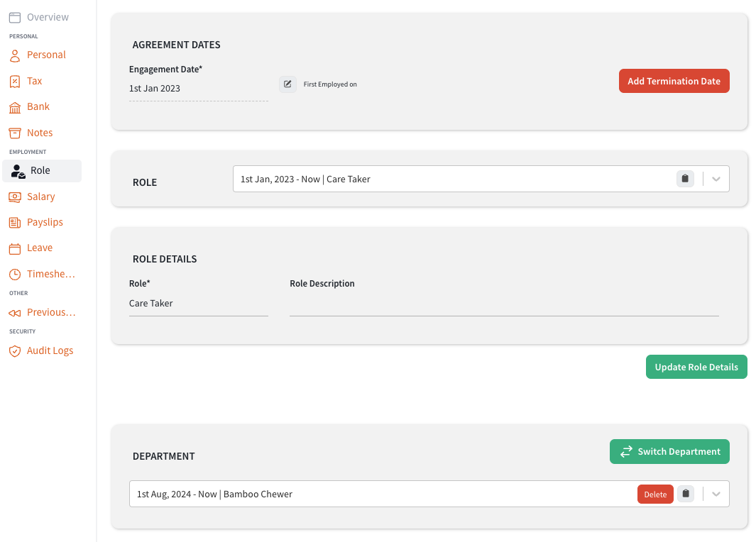This screenshot has height=542, width=756.
Task: Click the 'ROLE DETAILS' heading
Action: [x=165, y=259]
